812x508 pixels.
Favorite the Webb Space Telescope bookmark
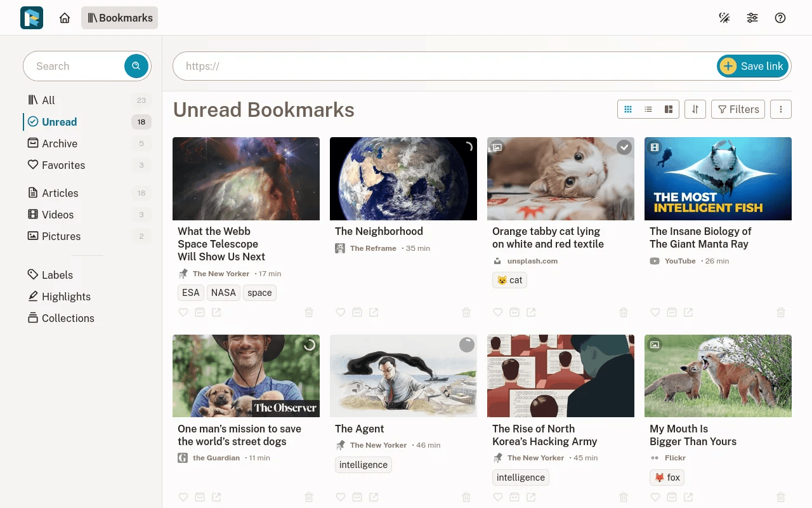coord(183,312)
